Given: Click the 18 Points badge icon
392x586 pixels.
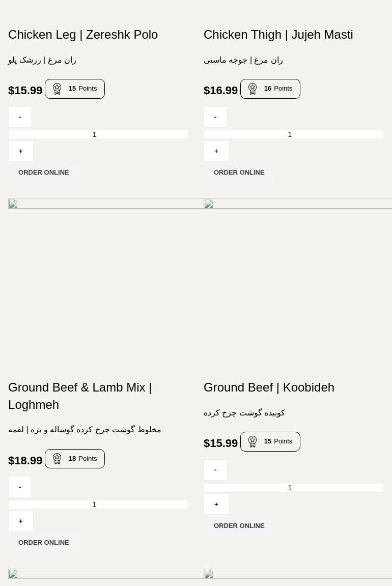Looking at the screenshot, I should pos(57,459).
